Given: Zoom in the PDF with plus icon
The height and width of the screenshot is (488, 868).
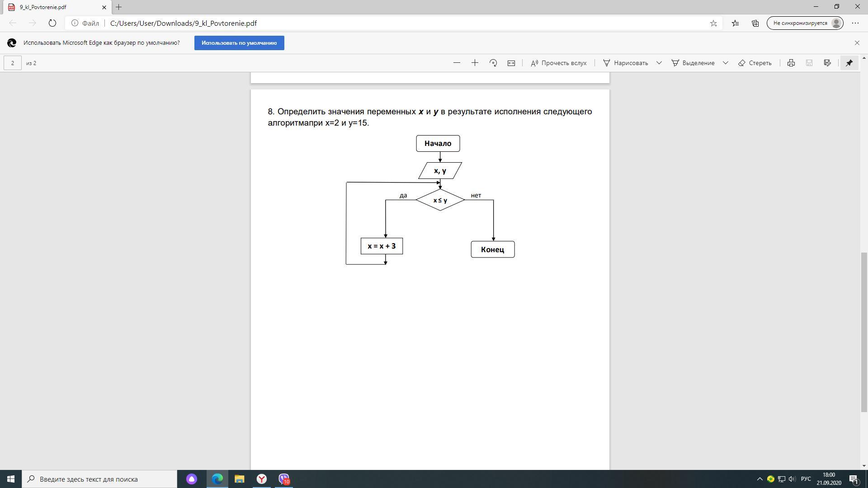Looking at the screenshot, I should (x=475, y=63).
